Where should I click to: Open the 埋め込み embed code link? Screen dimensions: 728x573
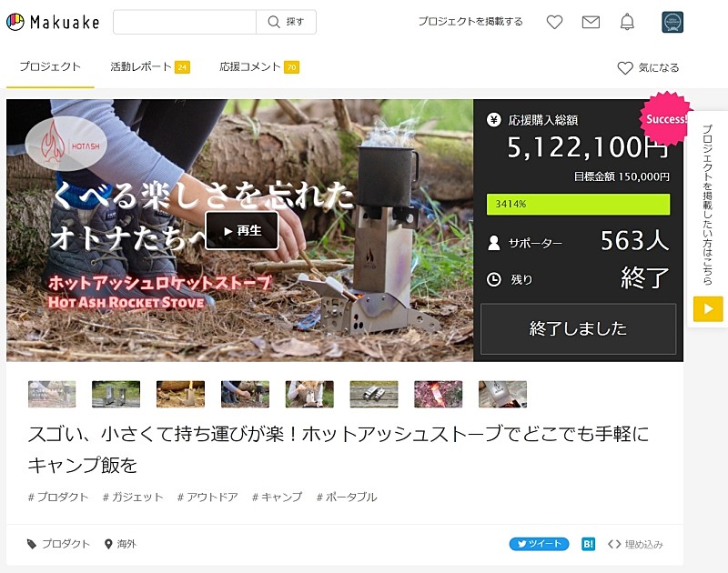pos(635,544)
